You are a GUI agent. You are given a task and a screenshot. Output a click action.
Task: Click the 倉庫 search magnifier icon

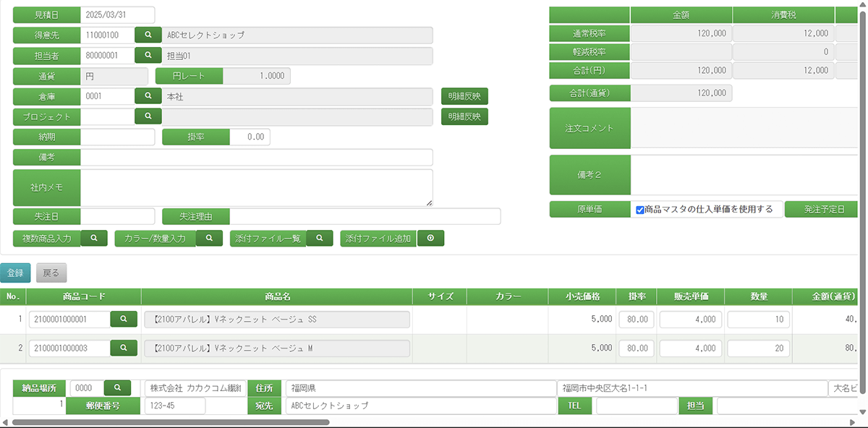148,96
